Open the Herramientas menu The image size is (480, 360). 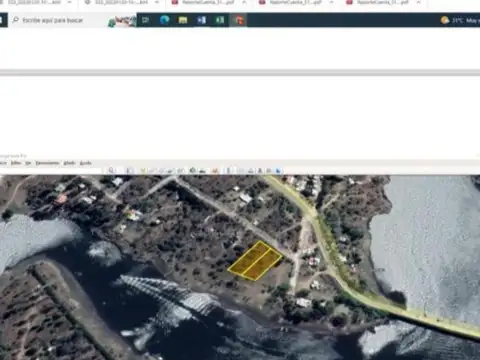coord(47,163)
